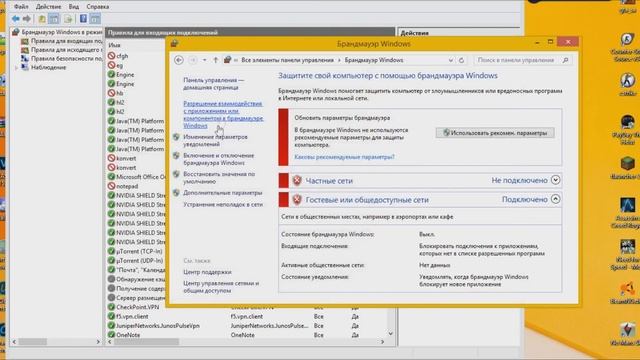This screenshot has width=640, height=360.
Task: Click the right arrow of the console tree horizontal scrollbar
Action: 98,342
